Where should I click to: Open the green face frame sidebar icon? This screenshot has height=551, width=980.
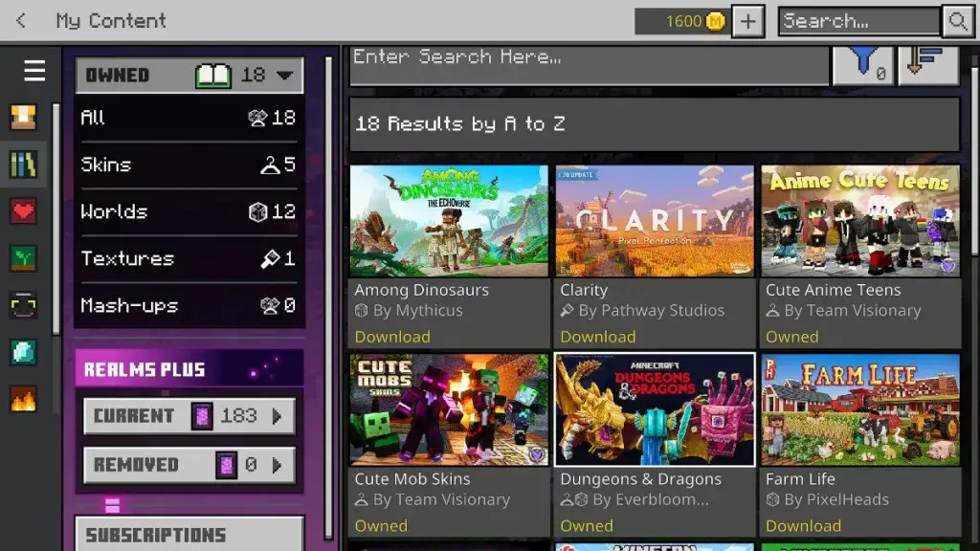click(23, 305)
